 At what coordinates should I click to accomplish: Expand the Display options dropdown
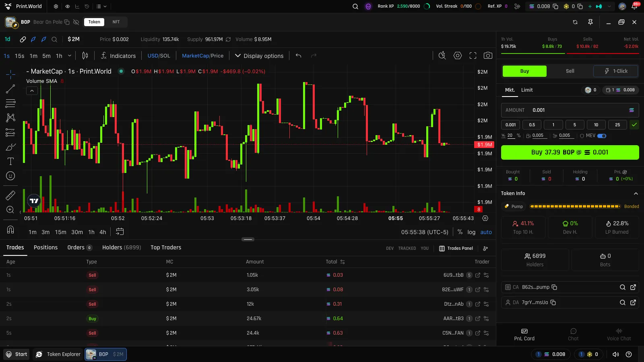point(259,56)
